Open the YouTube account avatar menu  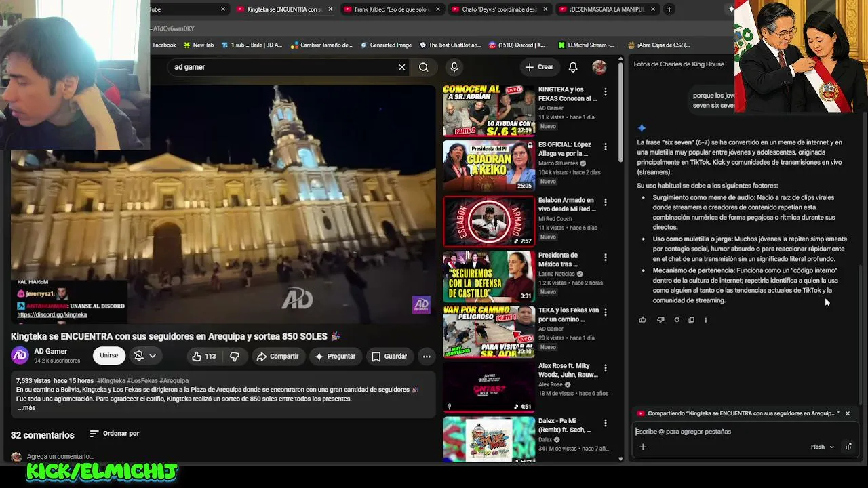tap(599, 67)
